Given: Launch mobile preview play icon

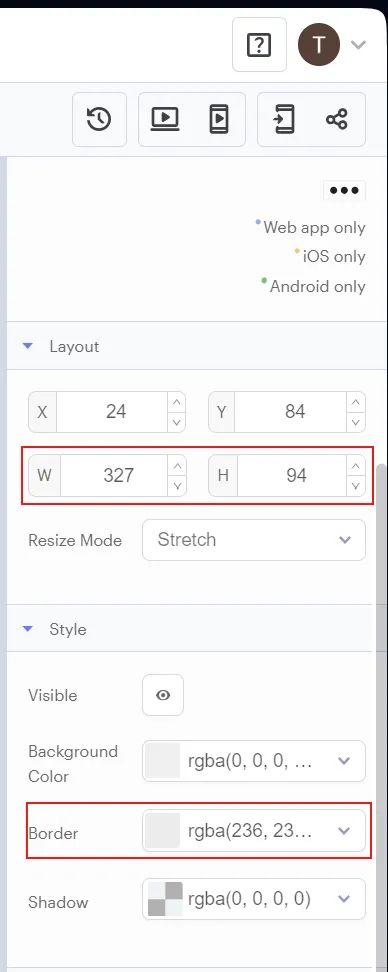Looking at the screenshot, I should pyautogui.click(x=219, y=120).
